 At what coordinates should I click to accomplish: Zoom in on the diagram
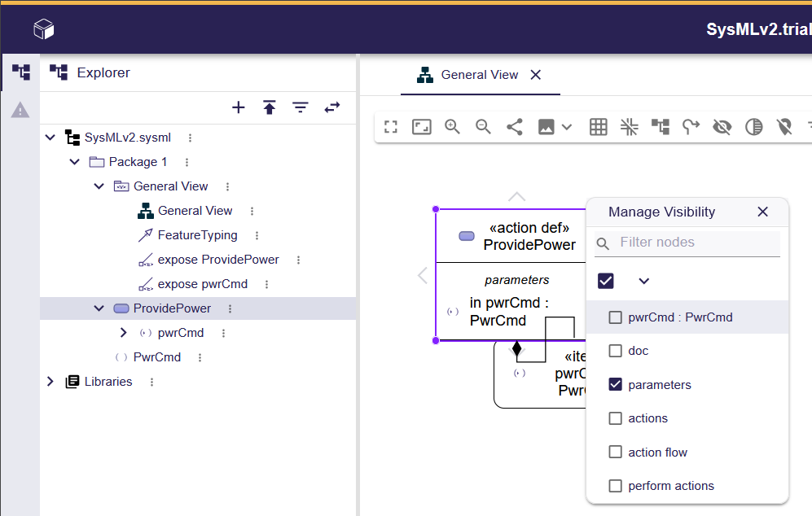point(452,127)
